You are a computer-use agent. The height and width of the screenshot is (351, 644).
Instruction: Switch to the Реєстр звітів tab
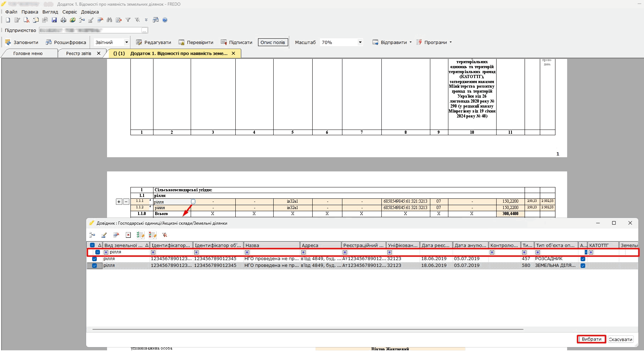pyautogui.click(x=78, y=53)
